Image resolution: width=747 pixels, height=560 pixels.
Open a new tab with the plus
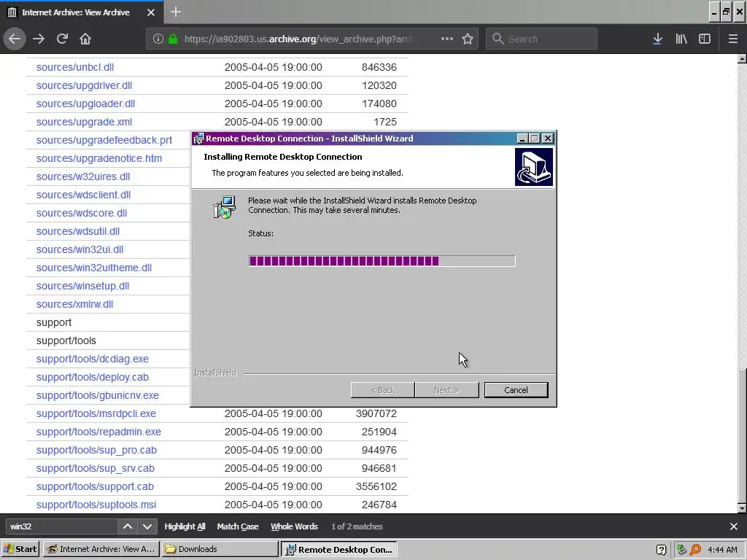pos(175,12)
